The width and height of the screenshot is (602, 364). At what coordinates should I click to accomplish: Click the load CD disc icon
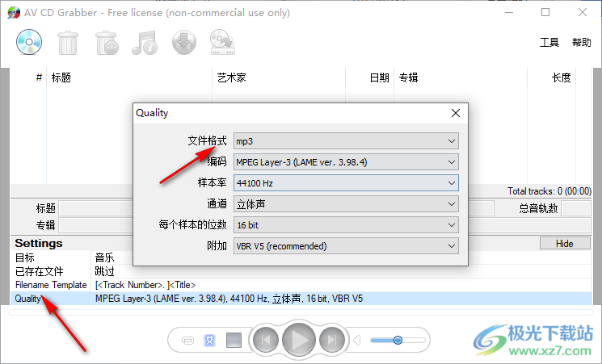click(29, 42)
